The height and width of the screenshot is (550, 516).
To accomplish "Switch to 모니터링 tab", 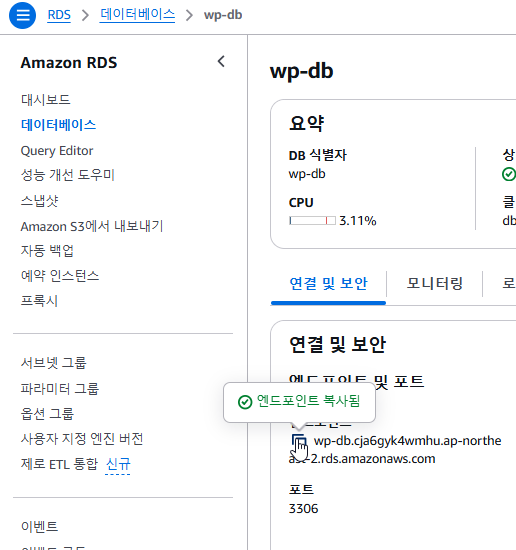I will [435, 283].
